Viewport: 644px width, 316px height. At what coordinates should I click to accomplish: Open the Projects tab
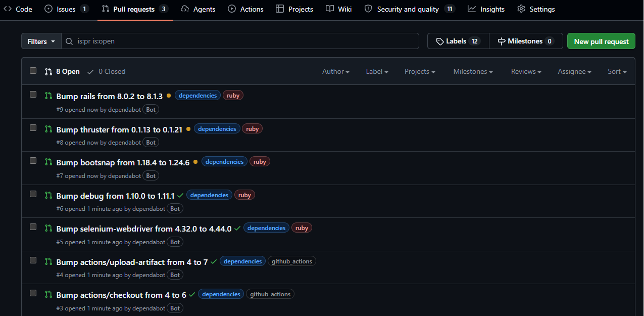pos(294,9)
